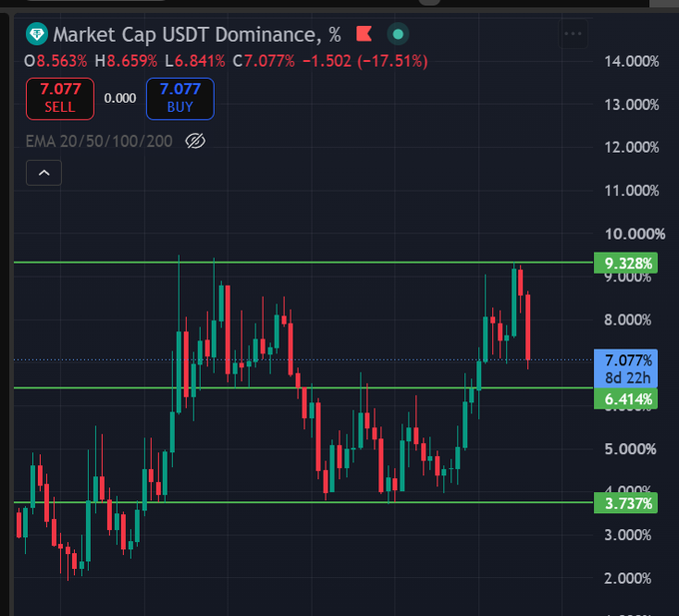
Task: Click the current price 7.077% label
Action: pyautogui.click(x=626, y=368)
